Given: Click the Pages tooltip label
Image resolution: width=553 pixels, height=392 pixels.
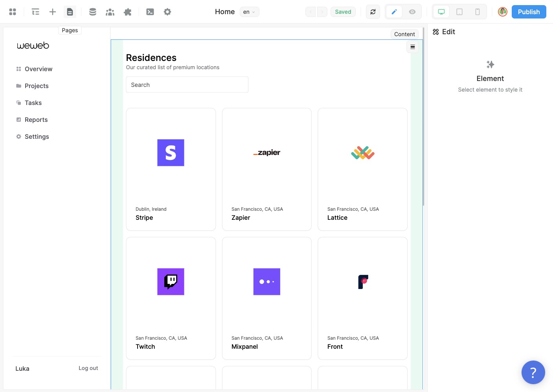Looking at the screenshot, I should point(70,30).
